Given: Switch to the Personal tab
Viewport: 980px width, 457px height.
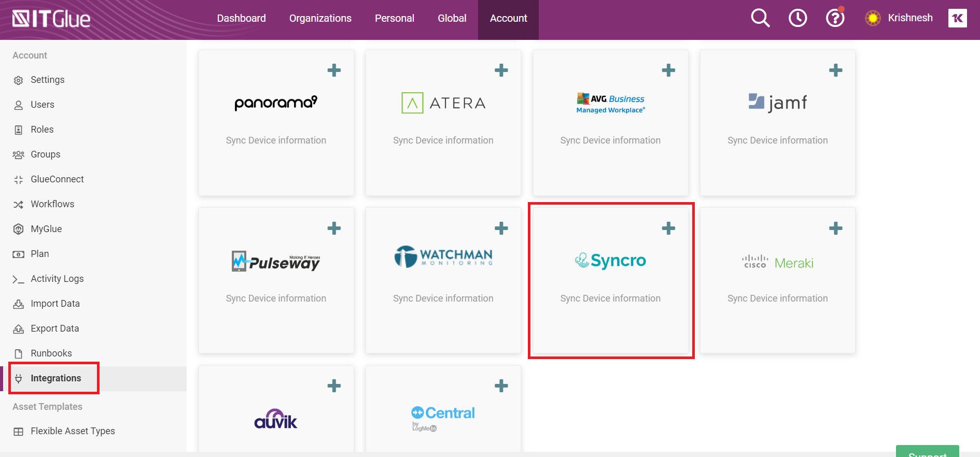Looking at the screenshot, I should coord(395,18).
